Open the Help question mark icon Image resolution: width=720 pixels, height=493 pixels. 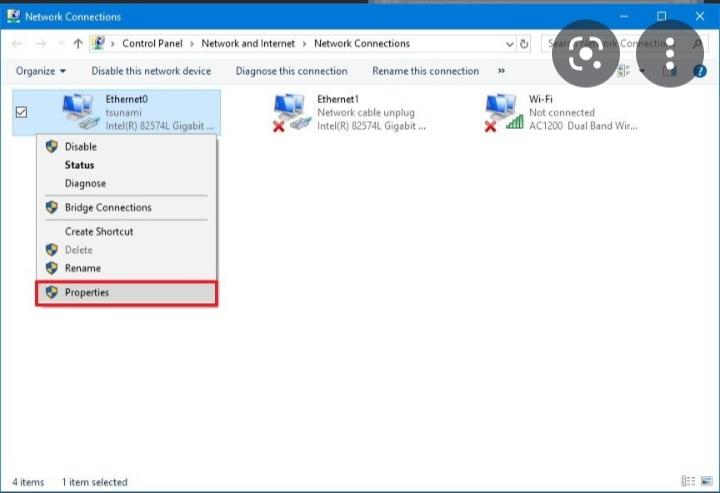[x=701, y=71]
